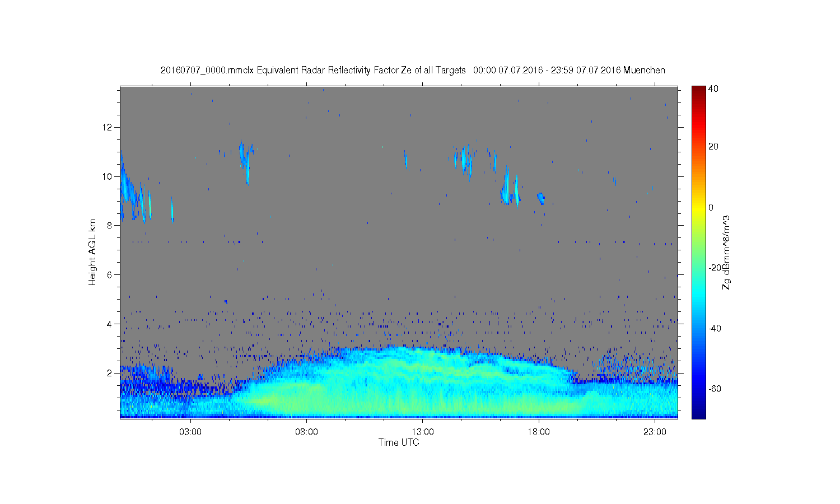
Task: Click the 2 km height axis tick label
Action: (110, 373)
